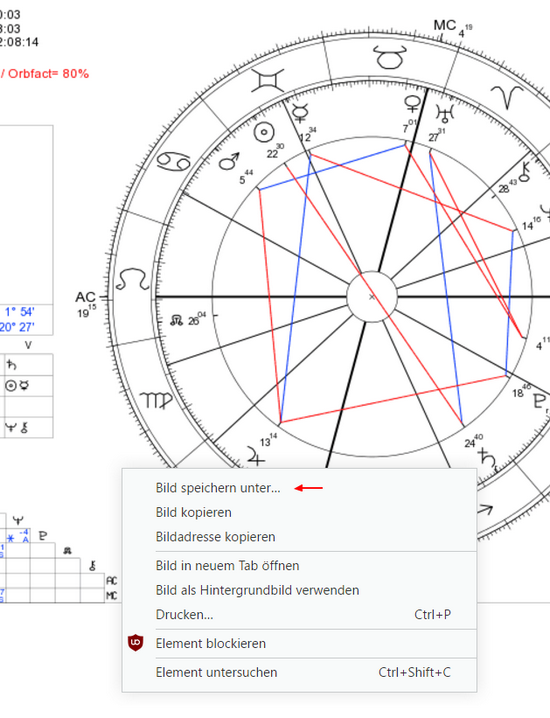Click the Chiron glyph near 28°43

point(524,171)
